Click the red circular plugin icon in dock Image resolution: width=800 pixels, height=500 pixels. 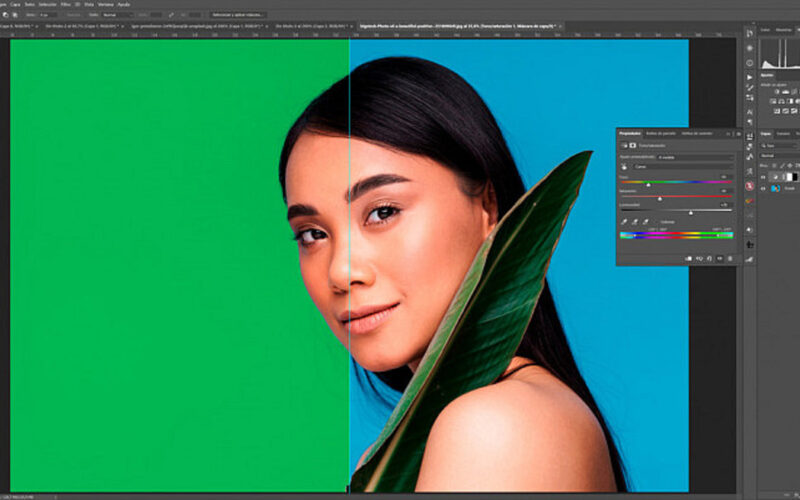pos(749,186)
